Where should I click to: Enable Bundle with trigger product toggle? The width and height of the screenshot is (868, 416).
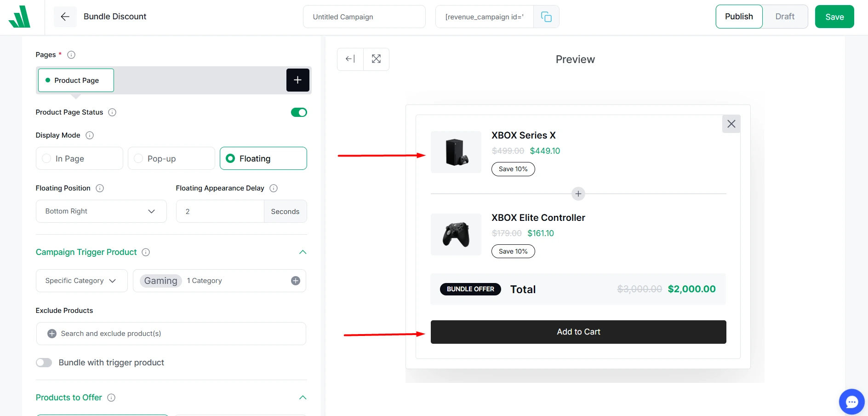44,363
